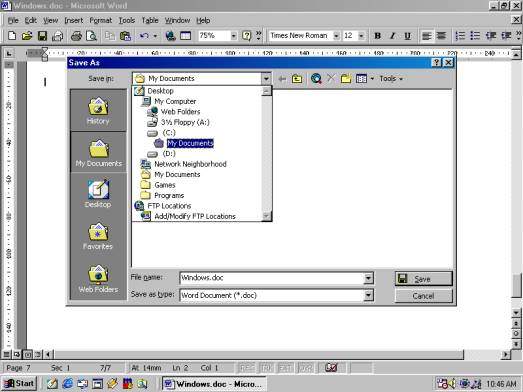The height and width of the screenshot is (392, 523).
Task: Open the Undo history dropdown arrow
Action: coord(155,36)
